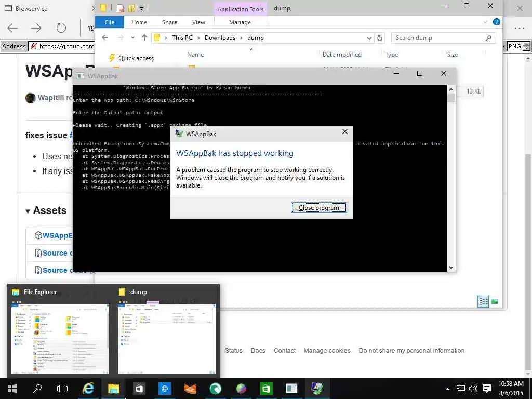The height and width of the screenshot is (399, 532).
Task: Click the Properties icon in the Explorer title bar
Action: pyautogui.click(x=121, y=8)
